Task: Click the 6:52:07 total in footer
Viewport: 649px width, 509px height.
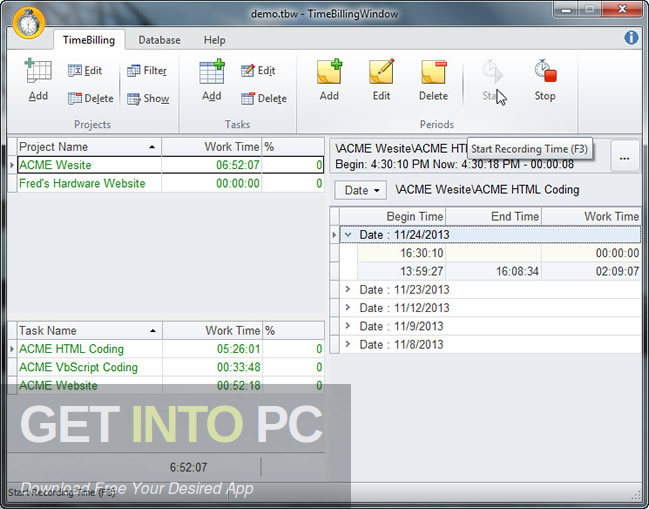Action: coord(188,468)
